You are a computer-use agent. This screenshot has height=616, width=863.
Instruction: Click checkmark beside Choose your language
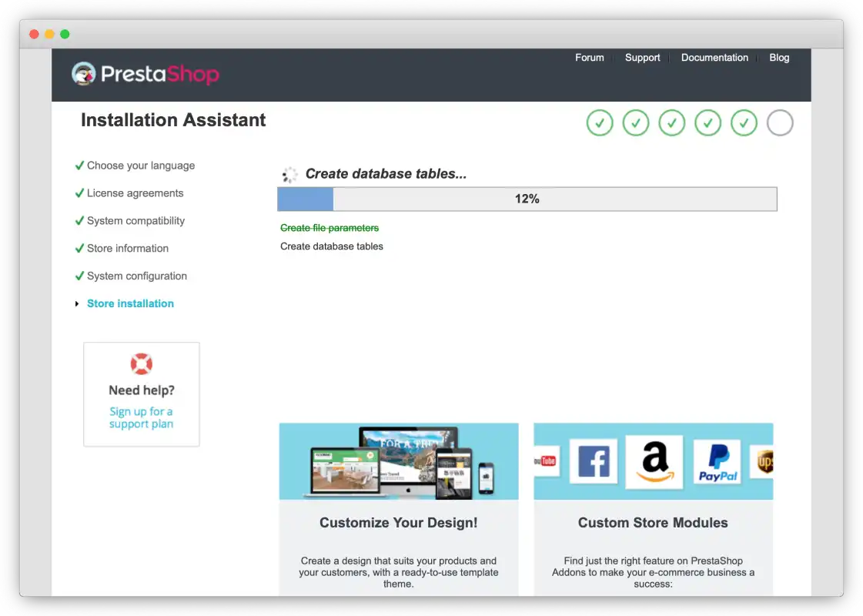click(79, 165)
